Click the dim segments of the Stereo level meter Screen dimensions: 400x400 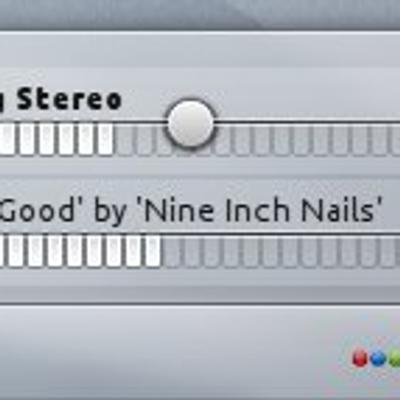click(257, 141)
